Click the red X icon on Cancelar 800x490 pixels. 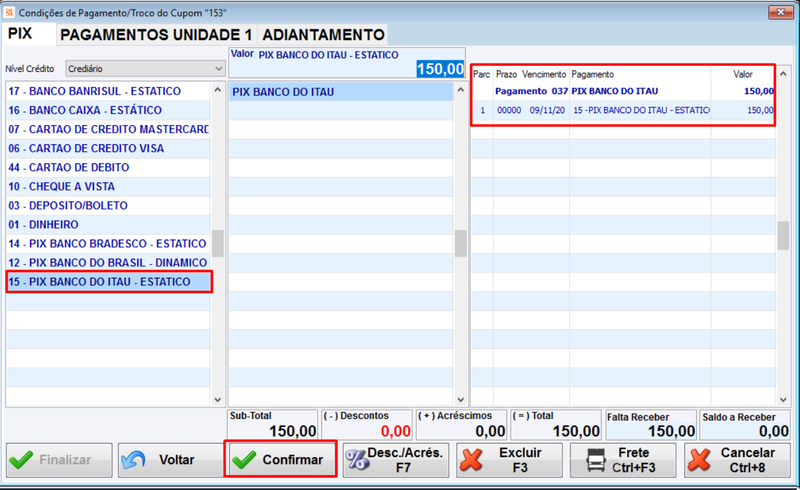click(x=699, y=459)
